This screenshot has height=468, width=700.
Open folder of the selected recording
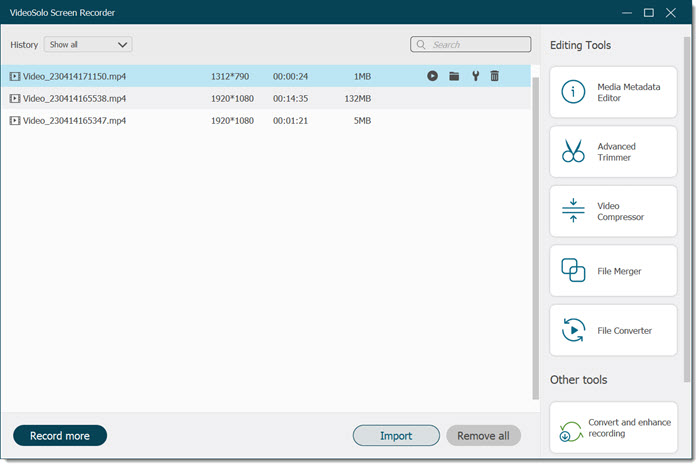(x=454, y=76)
